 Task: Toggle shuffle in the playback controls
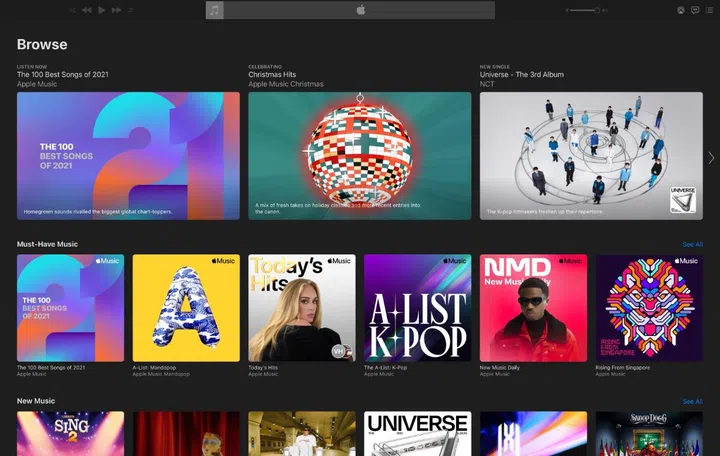73,10
